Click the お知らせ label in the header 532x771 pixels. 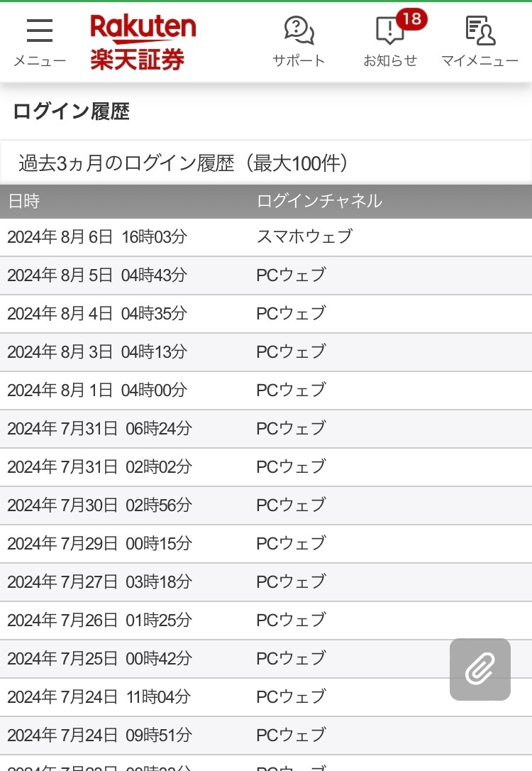pyautogui.click(x=389, y=61)
